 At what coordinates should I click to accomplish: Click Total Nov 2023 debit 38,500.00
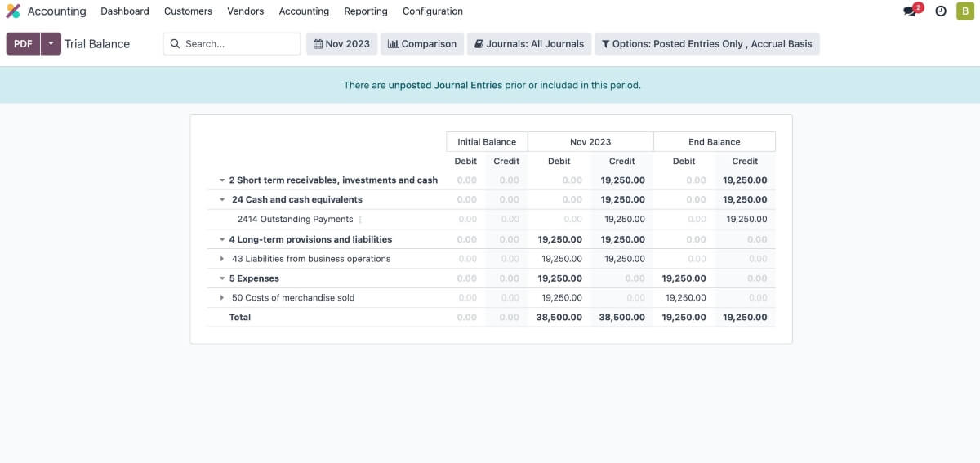coord(559,317)
